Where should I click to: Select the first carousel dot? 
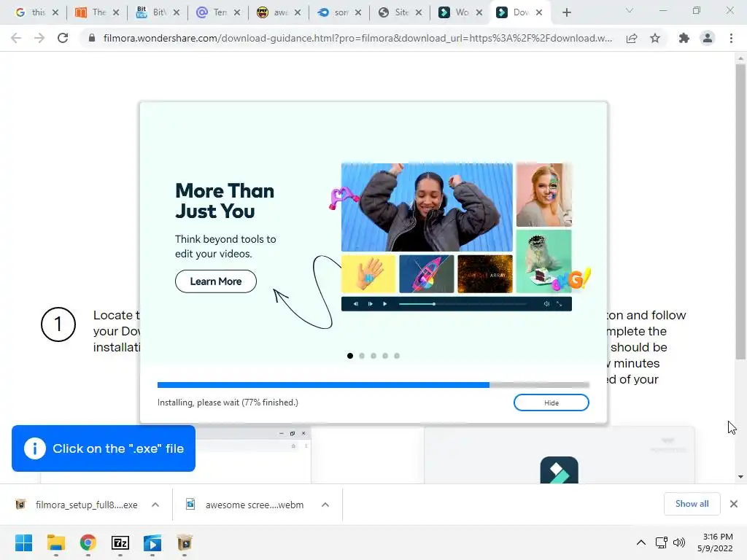(350, 356)
